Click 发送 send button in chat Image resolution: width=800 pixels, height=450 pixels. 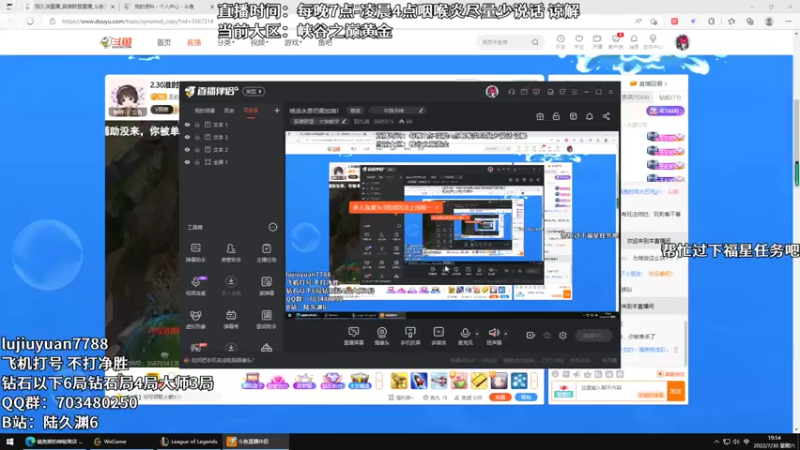click(676, 391)
